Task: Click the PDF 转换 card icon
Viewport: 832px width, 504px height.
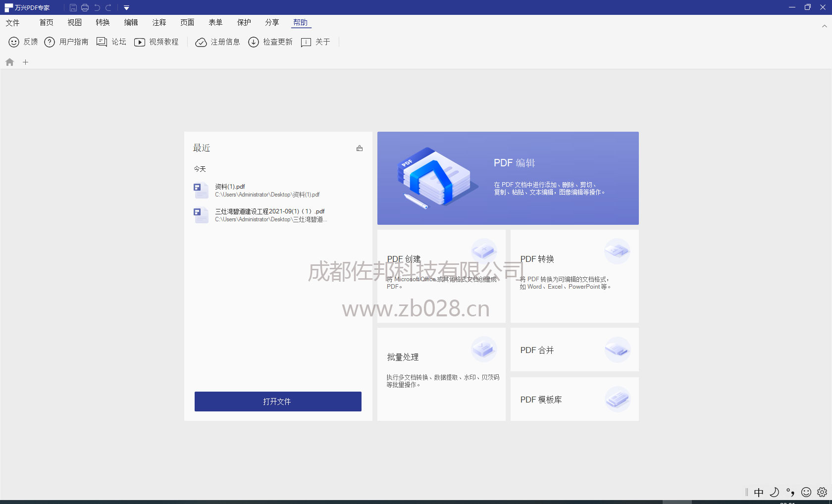Action: tap(617, 251)
